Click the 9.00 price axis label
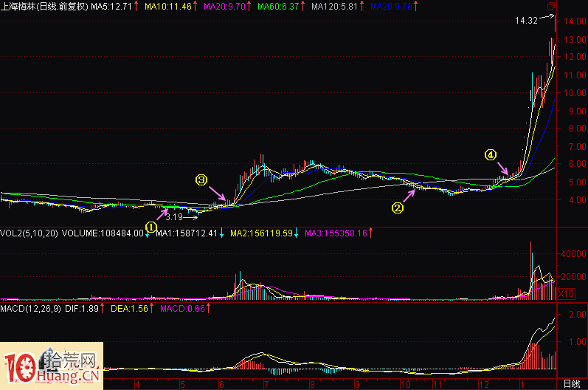Screen dimensions: 588x390 point(578,111)
